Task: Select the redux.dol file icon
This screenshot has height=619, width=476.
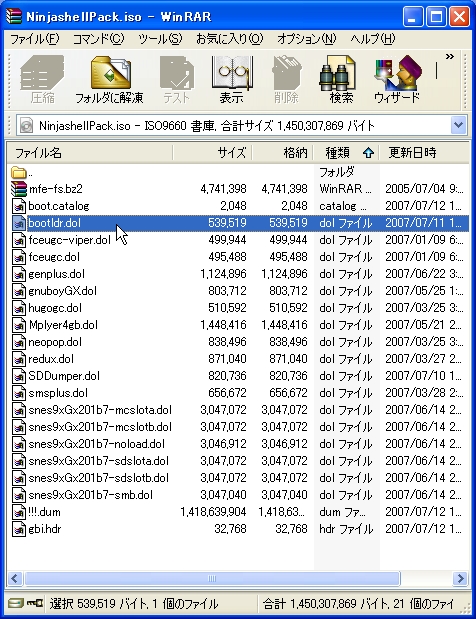Action: coord(19,359)
